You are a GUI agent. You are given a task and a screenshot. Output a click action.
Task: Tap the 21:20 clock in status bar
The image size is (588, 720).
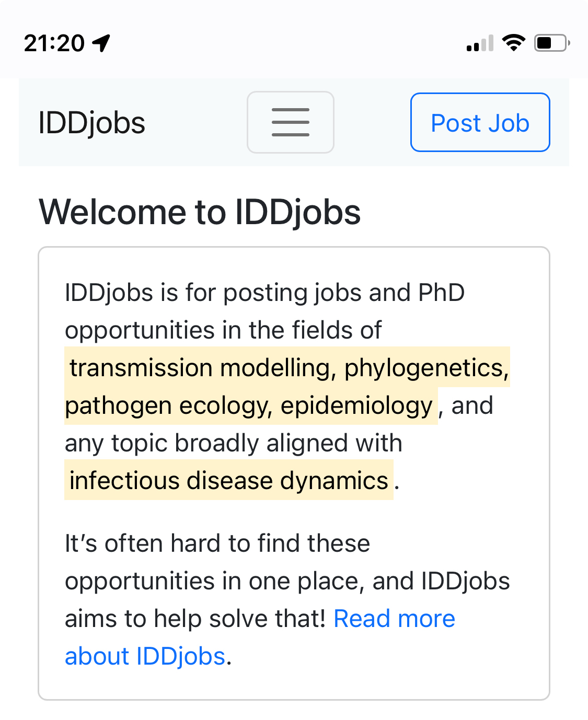(54, 43)
